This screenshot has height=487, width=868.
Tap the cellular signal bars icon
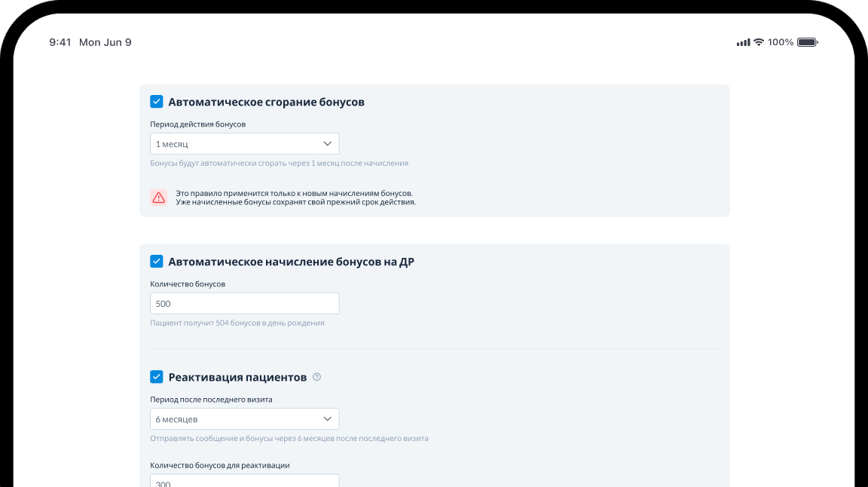click(743, 42)
